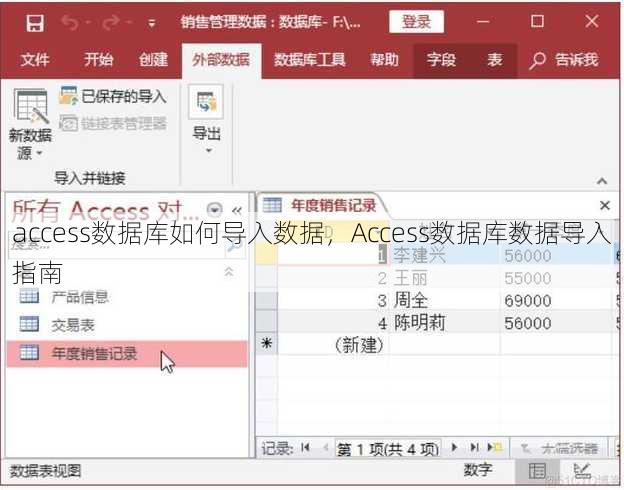Collapse the ribbon with the up chevron

602,181
